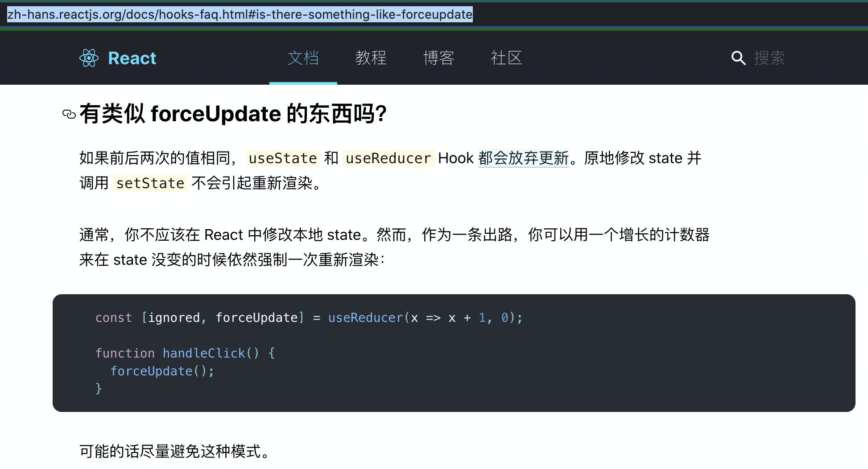Select the URL in the address bar
The image size is (868, 469).
240,14
